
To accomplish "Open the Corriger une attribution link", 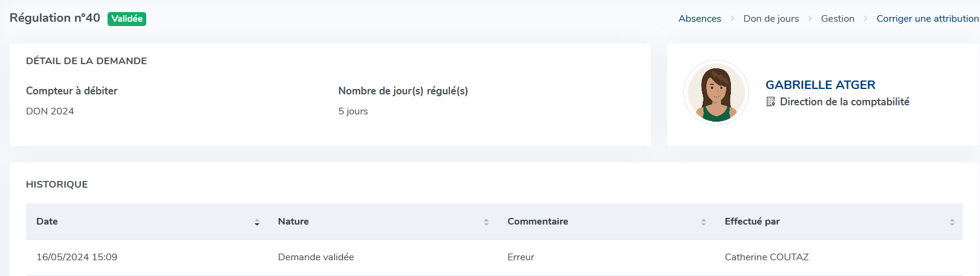I will coord(927,19).
